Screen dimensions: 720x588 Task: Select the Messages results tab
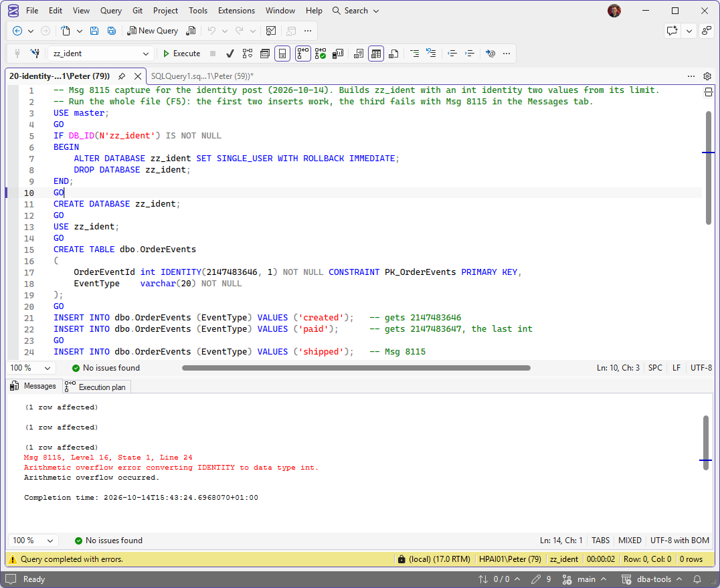33,386
